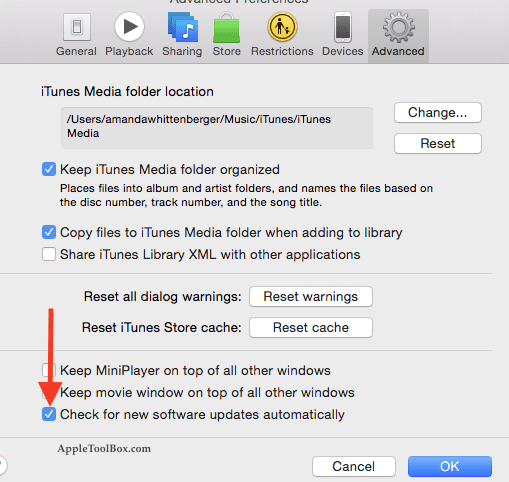This screenshot has height=482, width=509.
Task: Click the 'Reset iTunes Store cache:' label
Action: [162, 327]
